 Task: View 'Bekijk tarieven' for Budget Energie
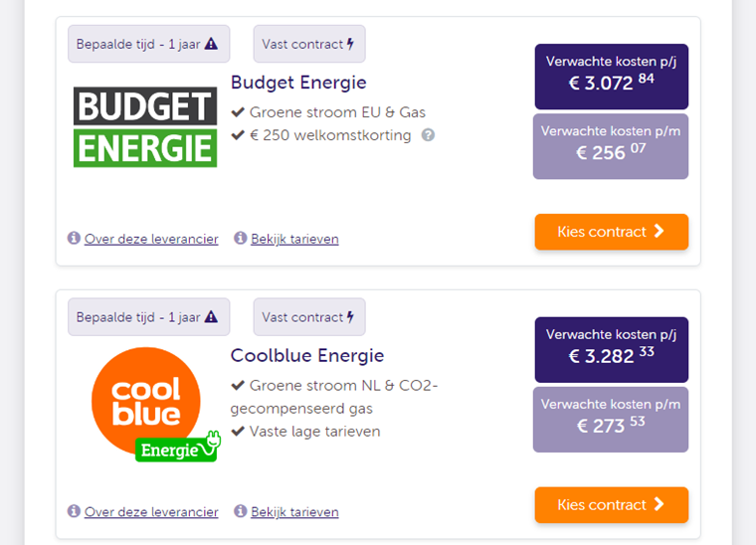click(x=294, y=239)
